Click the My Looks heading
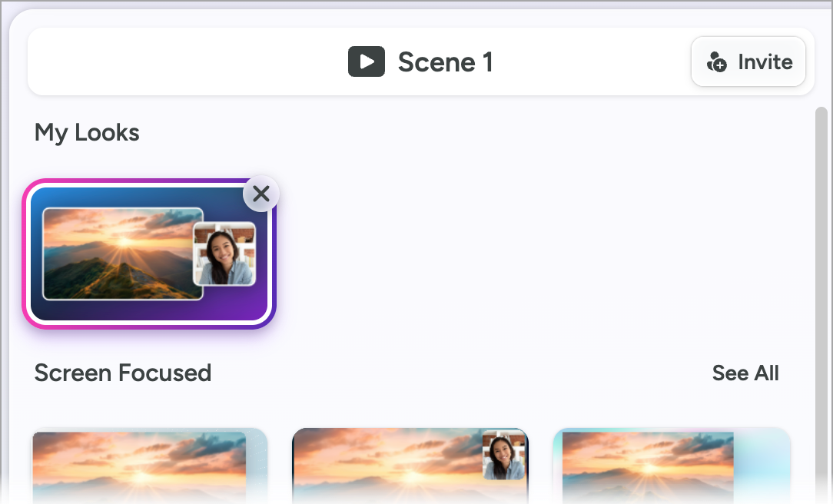Viewport: 833px width, 504px height. (x=87, y=133)
